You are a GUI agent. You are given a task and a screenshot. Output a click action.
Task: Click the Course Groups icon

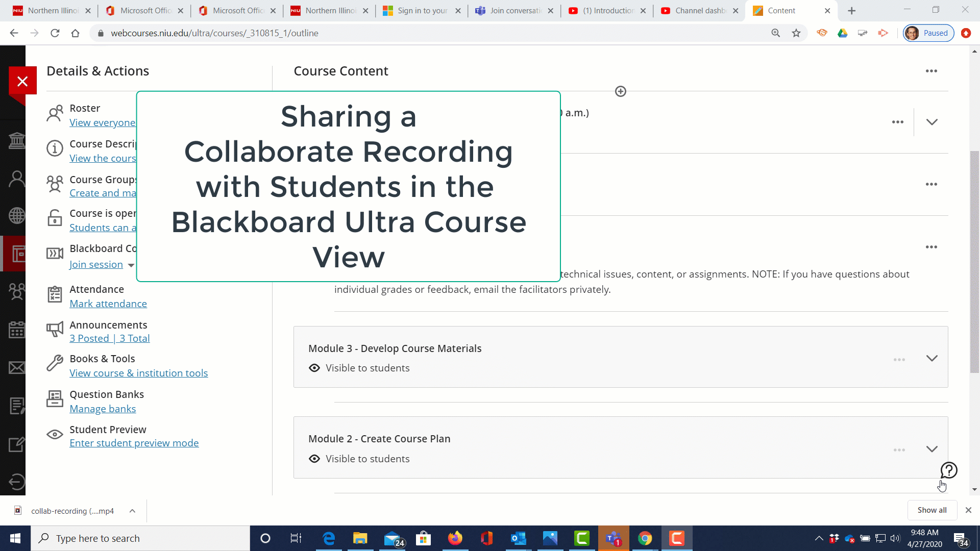coord(55,184)
